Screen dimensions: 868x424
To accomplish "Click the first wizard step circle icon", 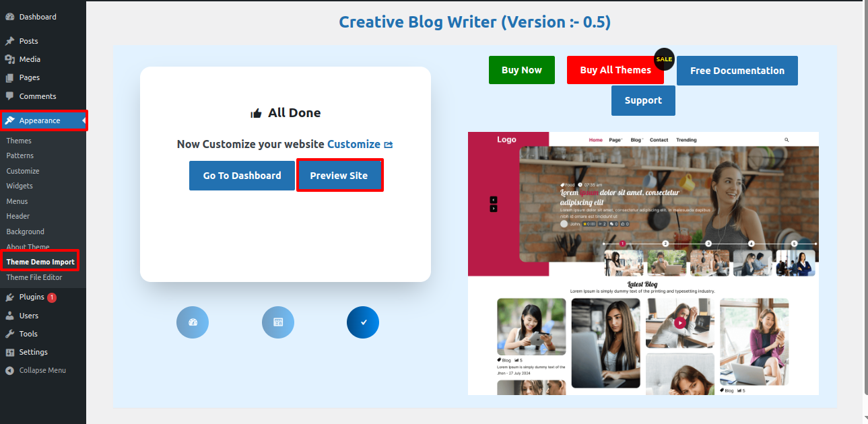I will [193, 322].
